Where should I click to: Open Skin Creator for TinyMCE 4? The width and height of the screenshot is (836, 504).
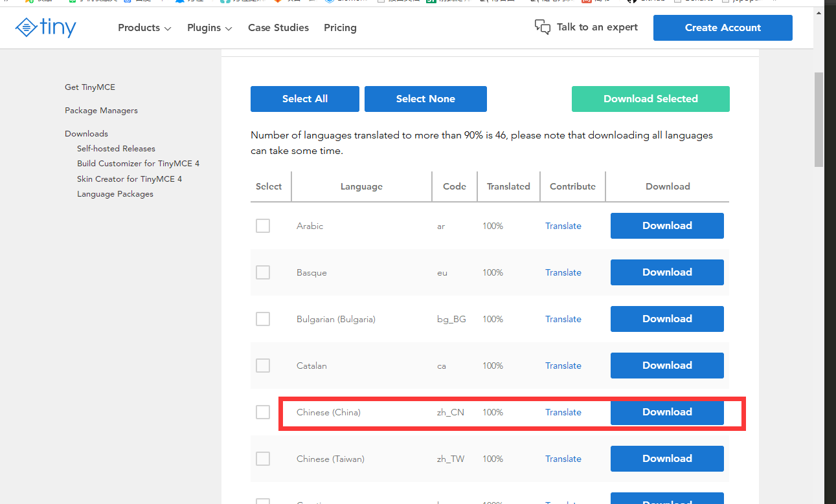point(130,179)
